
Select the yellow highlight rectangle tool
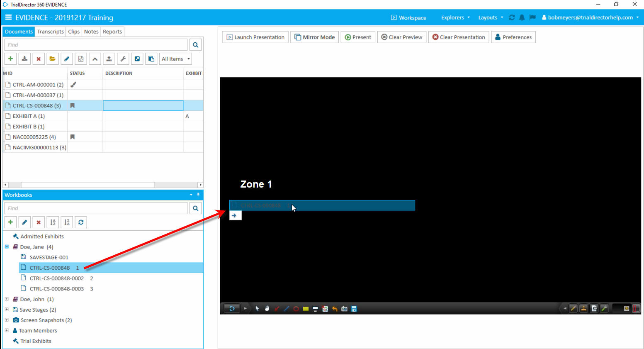(306, 309)
